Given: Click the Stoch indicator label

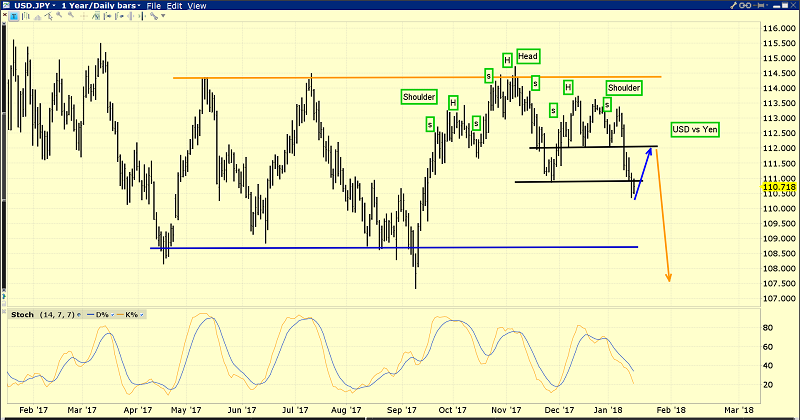Looking at the screenshot, I should tap(22, 314).
